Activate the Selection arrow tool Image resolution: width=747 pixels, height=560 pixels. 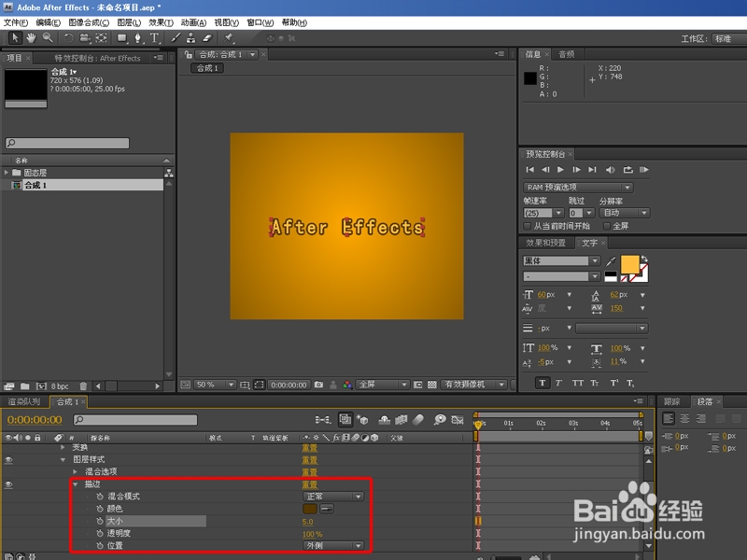(x=15, y=37)
